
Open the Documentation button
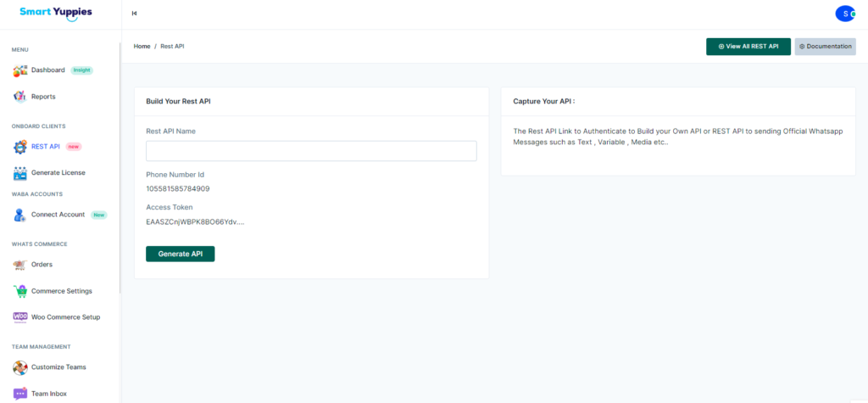click(825, 47)
